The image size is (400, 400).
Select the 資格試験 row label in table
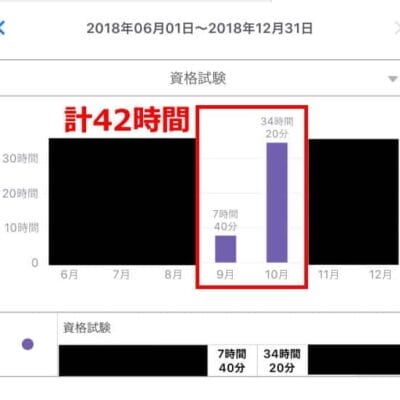(87, 328)
